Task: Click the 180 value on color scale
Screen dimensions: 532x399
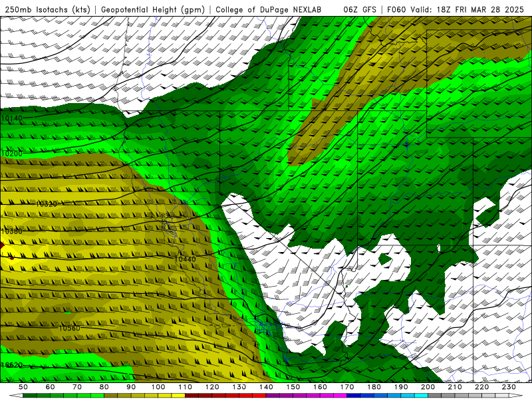Action: [x=374, y=387]
